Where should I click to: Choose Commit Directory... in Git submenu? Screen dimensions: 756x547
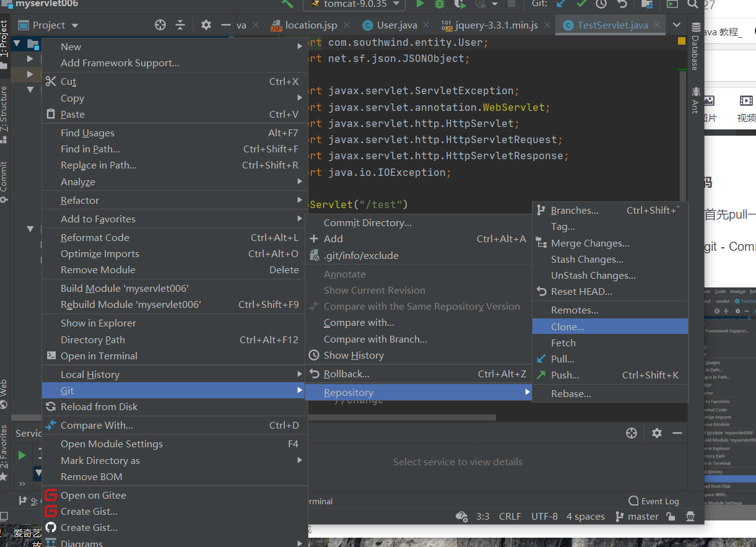point(419,222)
